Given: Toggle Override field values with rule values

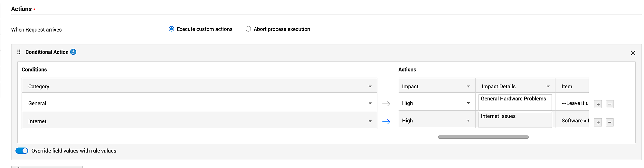Looking at the screenshot, I should tap(22, 151).
